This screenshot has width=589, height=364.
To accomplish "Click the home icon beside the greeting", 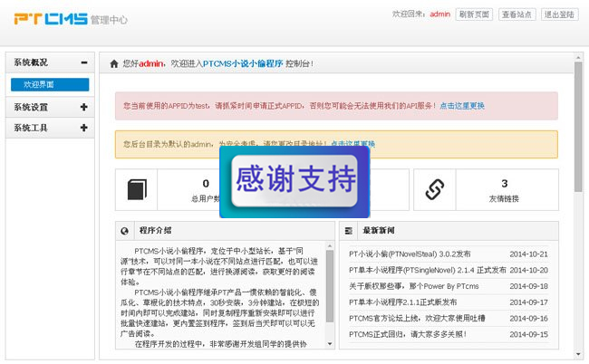I will point(114,63).
